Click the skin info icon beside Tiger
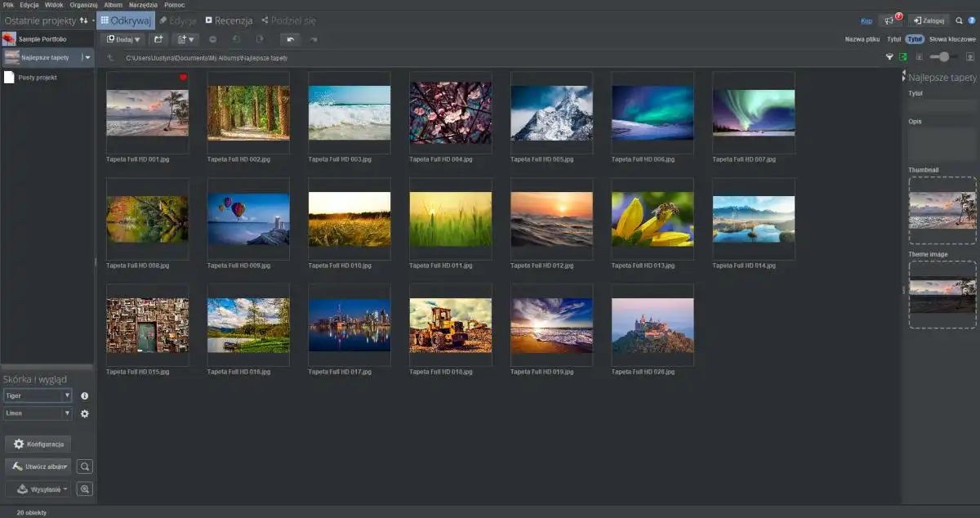Image resolution: width=980 pixels, height=518 pixels. [x=84, y=395]
